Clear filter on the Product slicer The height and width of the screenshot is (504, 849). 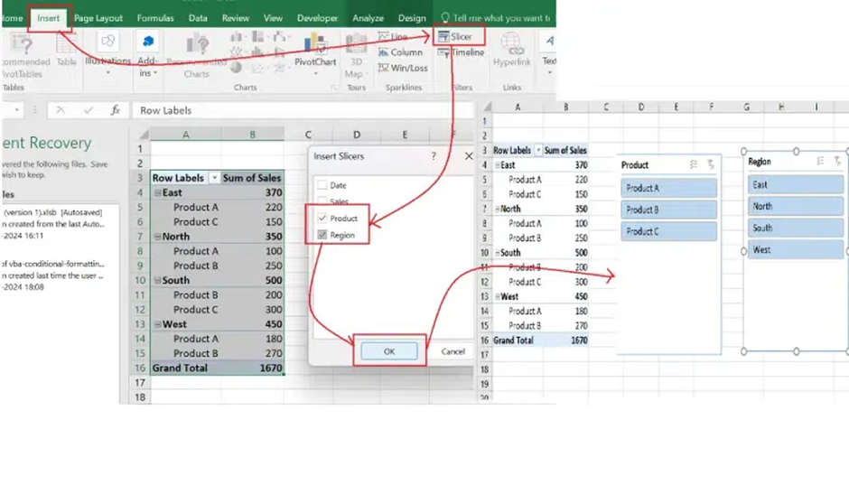pos(711,164)
